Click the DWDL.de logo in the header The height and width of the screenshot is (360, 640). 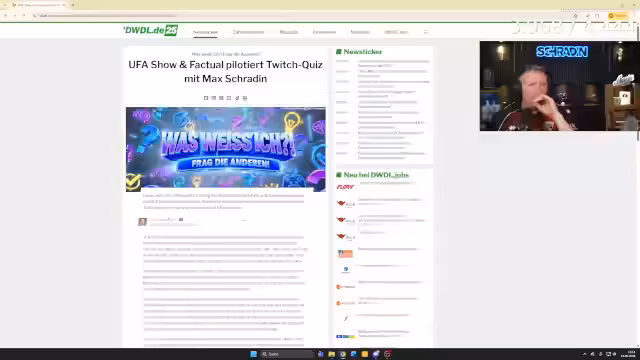(x=151, y=31)
